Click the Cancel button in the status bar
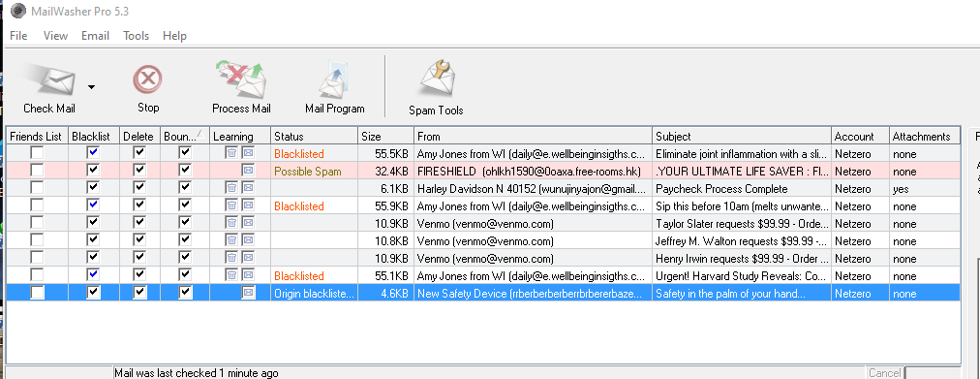The width and height of the screenshot is (980, 379). point(884,373)
